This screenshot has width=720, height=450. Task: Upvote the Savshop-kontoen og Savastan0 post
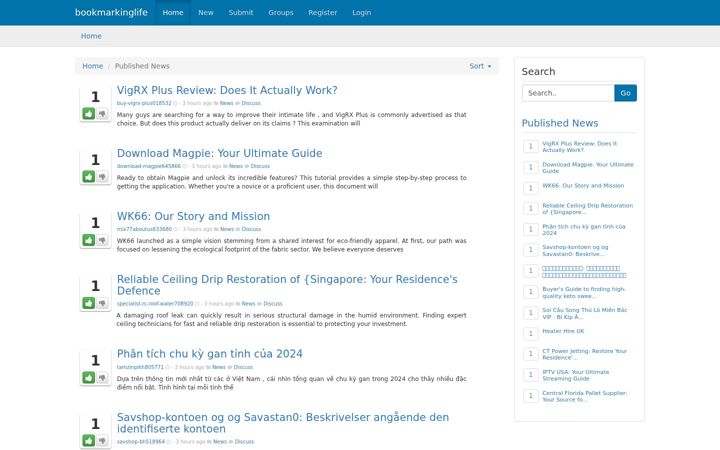(x=89, y=440)
